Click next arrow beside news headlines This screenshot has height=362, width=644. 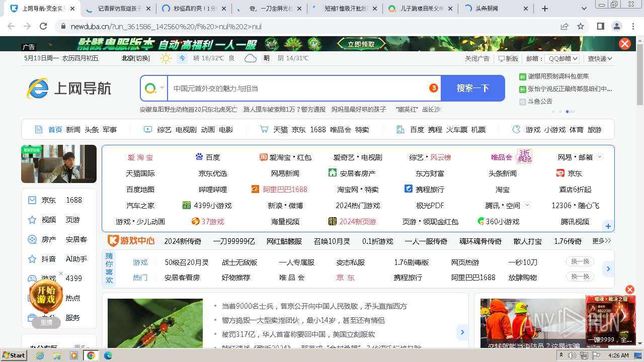click(462, 332)
